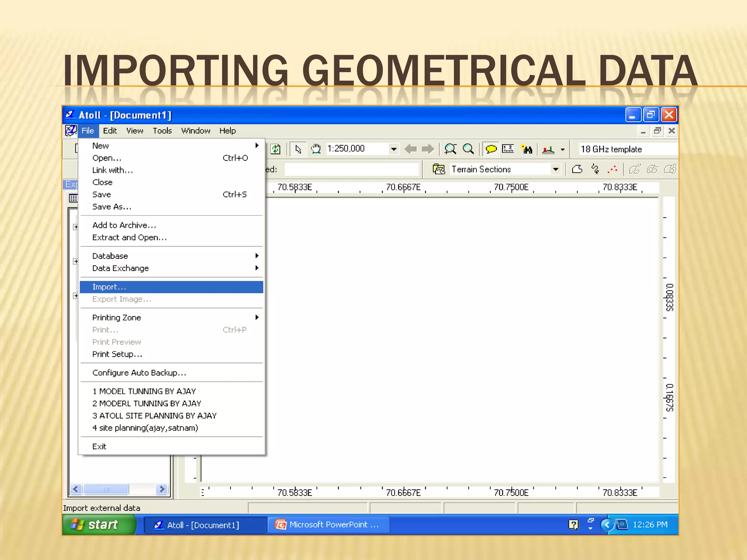This screenshot has width=747, height=560.
Task: Open the Terrain Sections dropdown
Action: [x=556, y=169]
